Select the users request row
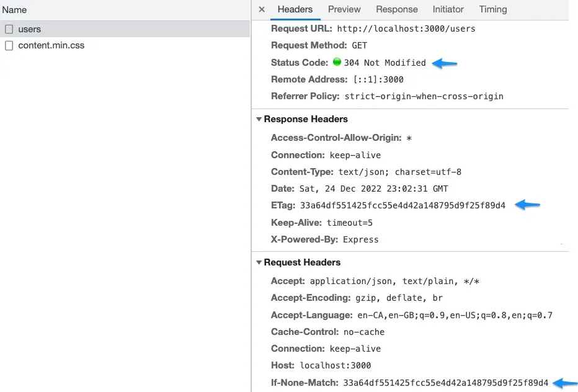The height and width of the screenshot is (392, 578). point(30,29)
